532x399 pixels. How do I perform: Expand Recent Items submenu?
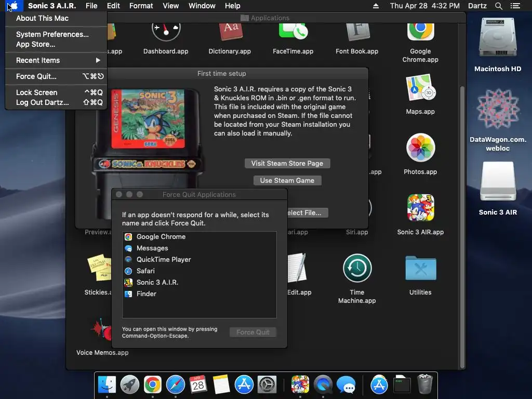[x=56, y=60]
